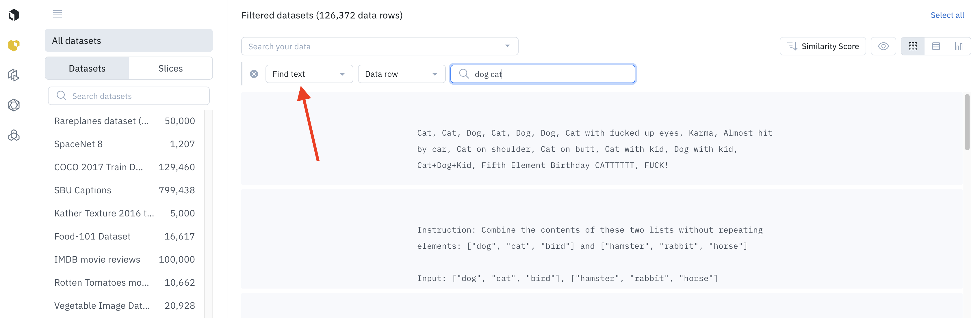Viewport: 980px width, 318px height.
Task: Click the Labelbox logo icon
Action: coord(14,15)
